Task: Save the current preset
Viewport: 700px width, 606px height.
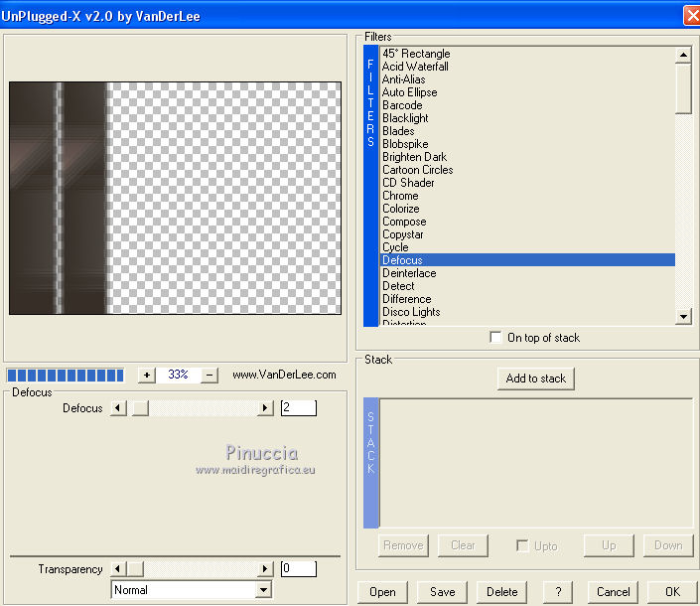Action: click(443, 592)
